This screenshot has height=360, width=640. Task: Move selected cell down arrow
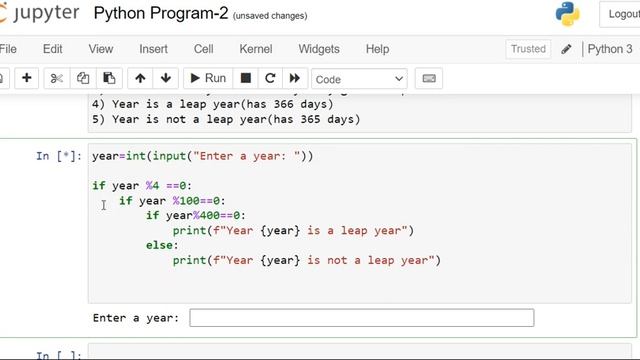[x=166, y=78]
